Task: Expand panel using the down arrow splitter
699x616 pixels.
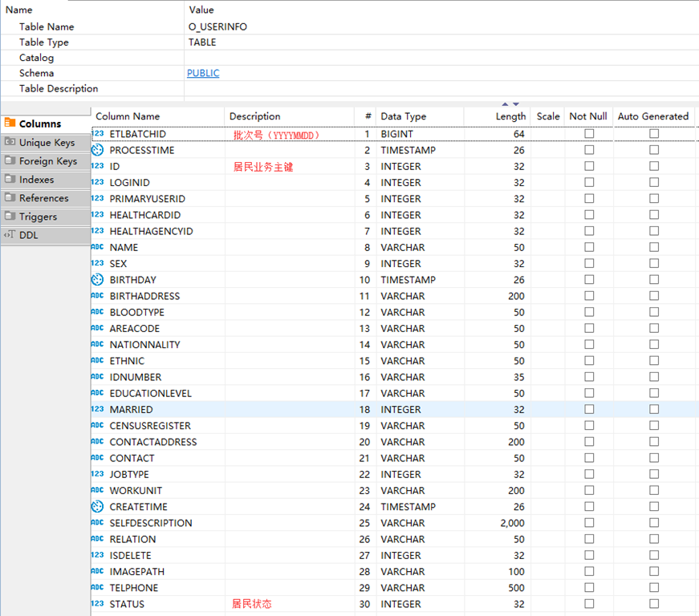Action: (x=516, y=103)
